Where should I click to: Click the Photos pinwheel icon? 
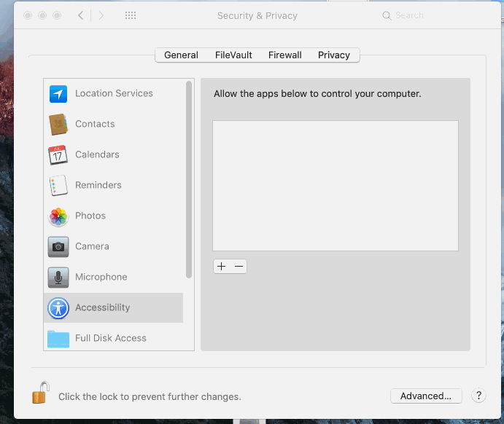[x=58, y=216]
